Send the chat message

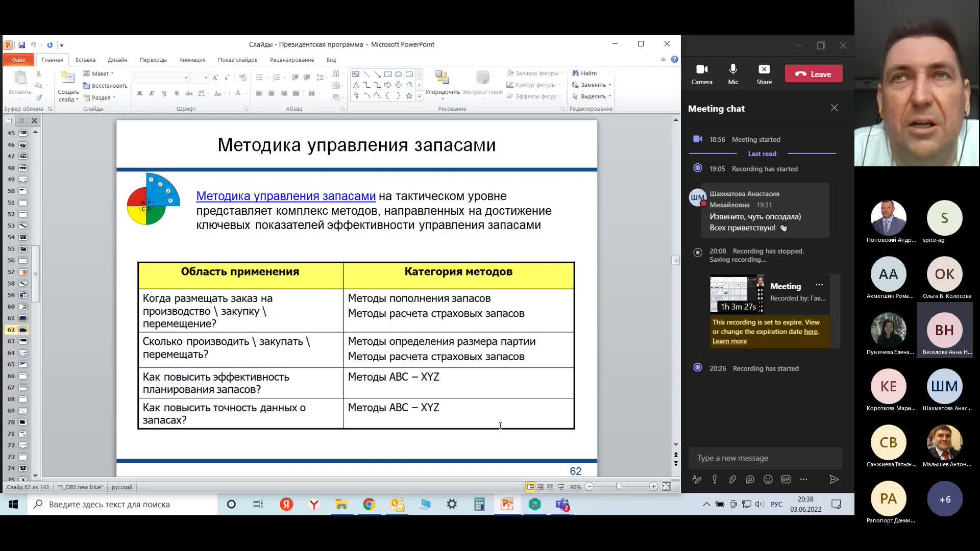(x=834, y=479)
